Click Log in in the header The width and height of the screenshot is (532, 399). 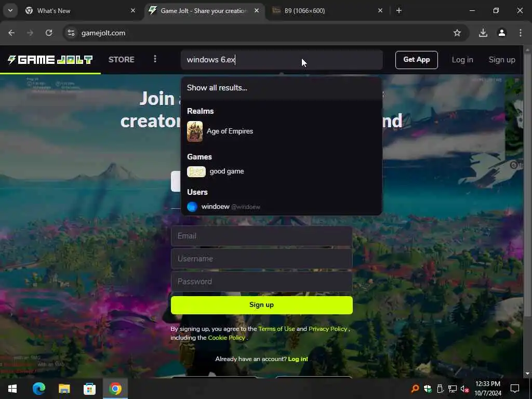click(x=462, y=60)
